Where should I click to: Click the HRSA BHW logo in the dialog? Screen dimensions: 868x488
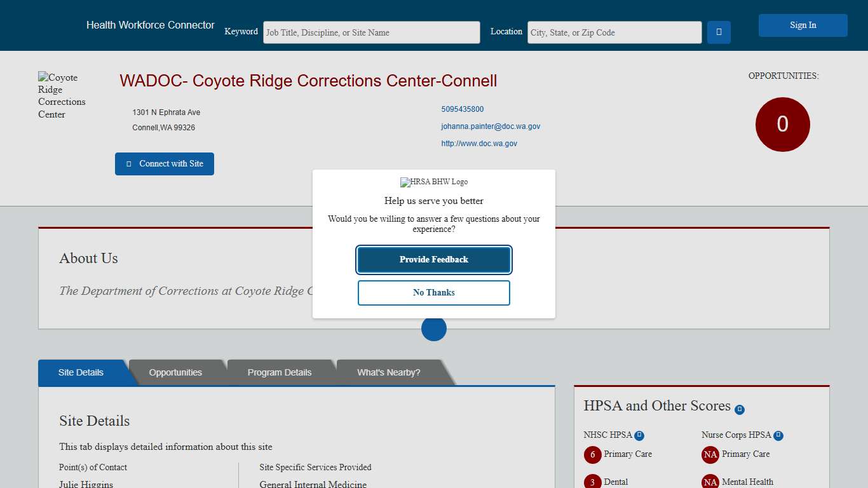pos(433,182)
